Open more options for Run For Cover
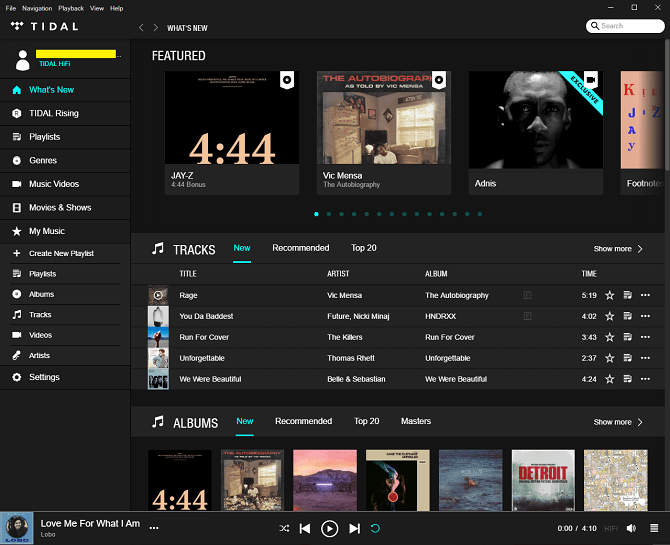Image resolution: width=670 pixels, height=545 pixels. (x=645, y=337)
